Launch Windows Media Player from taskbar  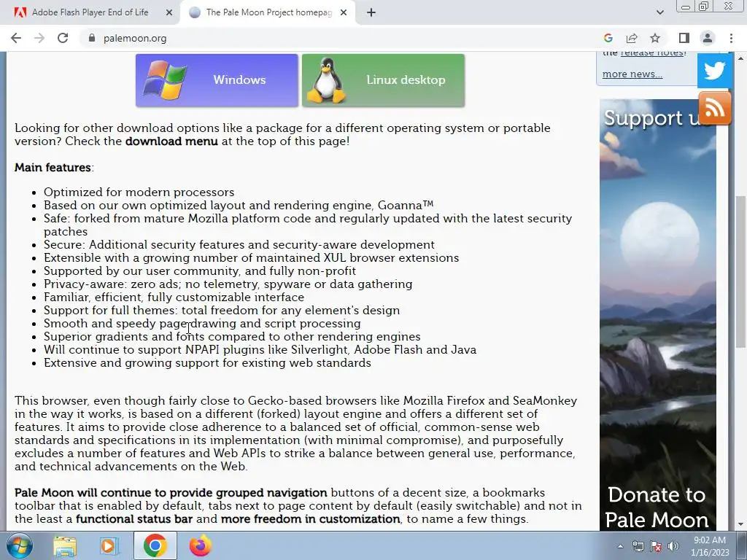point(109,545)
